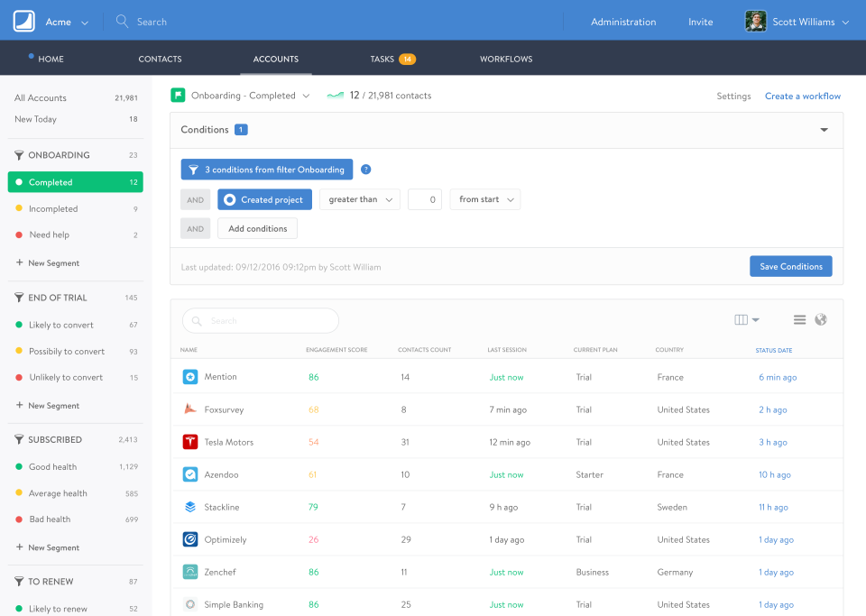The width and height of the screenshot is (866, 616).
Task: Select the Completed onboarding segment
Action: (75, 182)
